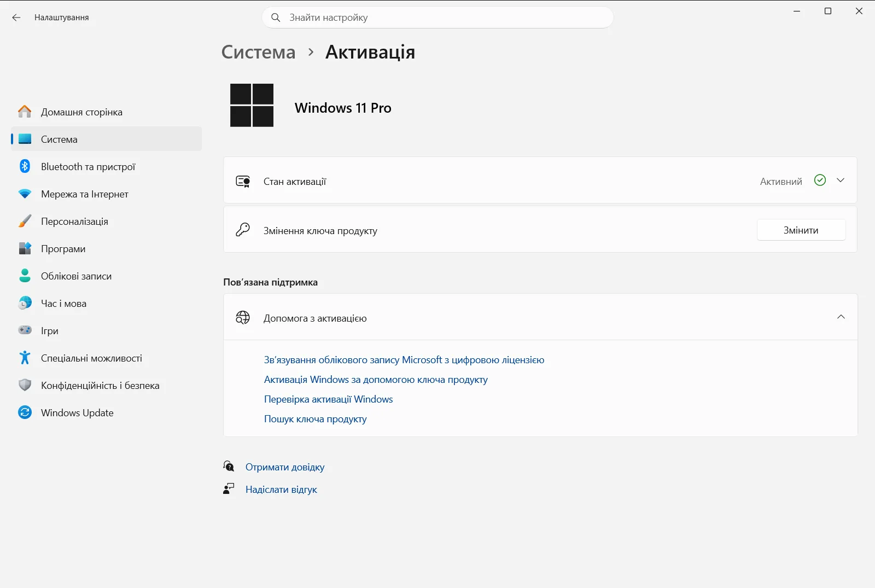Expand the Стан активації chevron
This screenshot has height=588, width=875.
point(841,181)
